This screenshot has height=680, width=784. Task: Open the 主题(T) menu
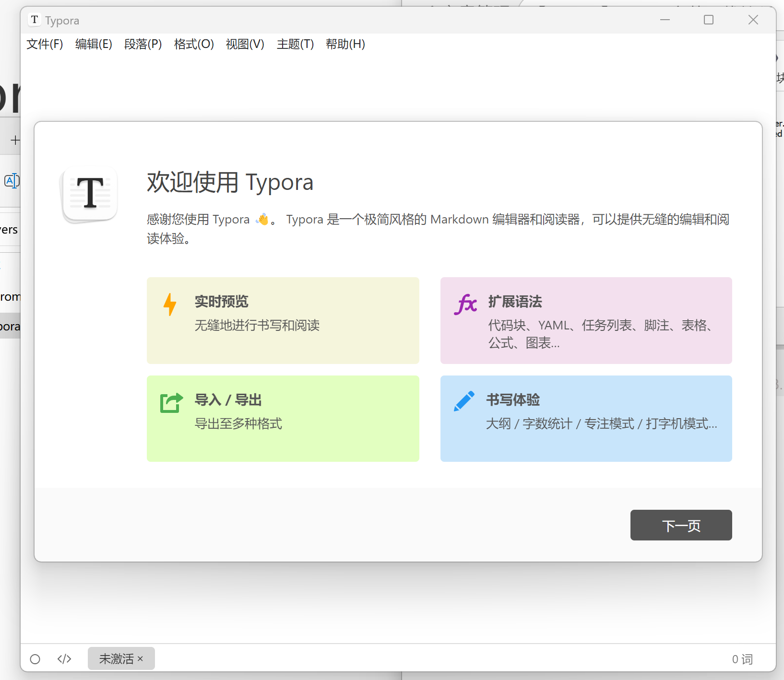(295, 44)
